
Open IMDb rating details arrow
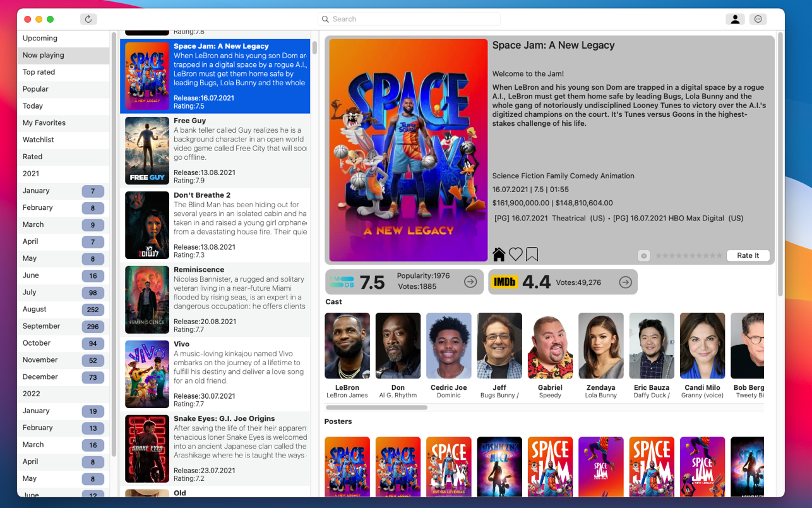coord(625,282)
